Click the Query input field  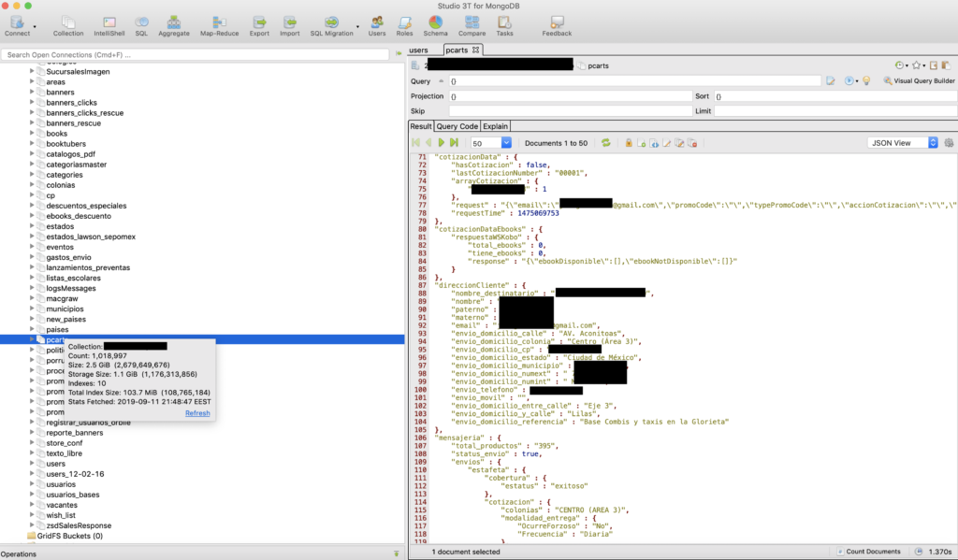635,80
